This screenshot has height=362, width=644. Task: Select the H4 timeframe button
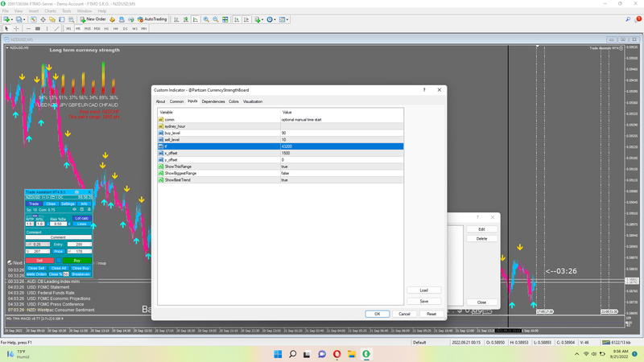point(116,28)
